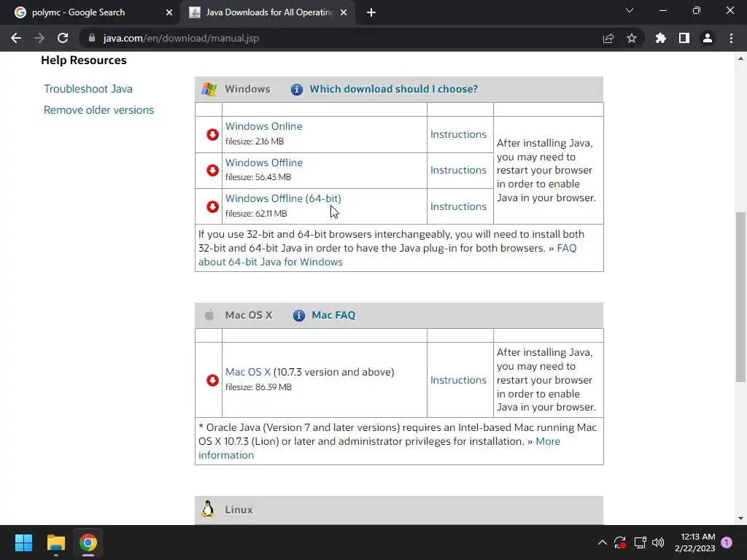Open the Troubleshoot Java help link
Image resolution: width=747 pixels, height=560 pixels.
[x=88, y=89]
